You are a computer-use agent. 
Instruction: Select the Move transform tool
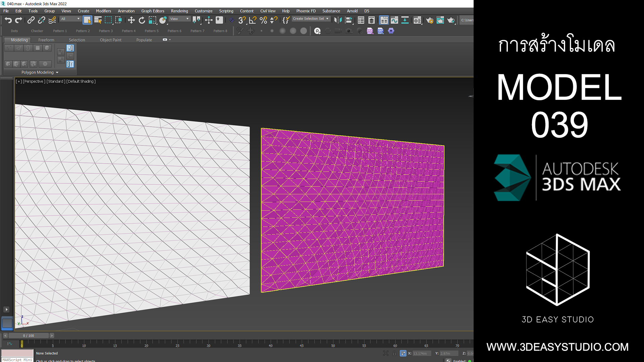point(131,20)
